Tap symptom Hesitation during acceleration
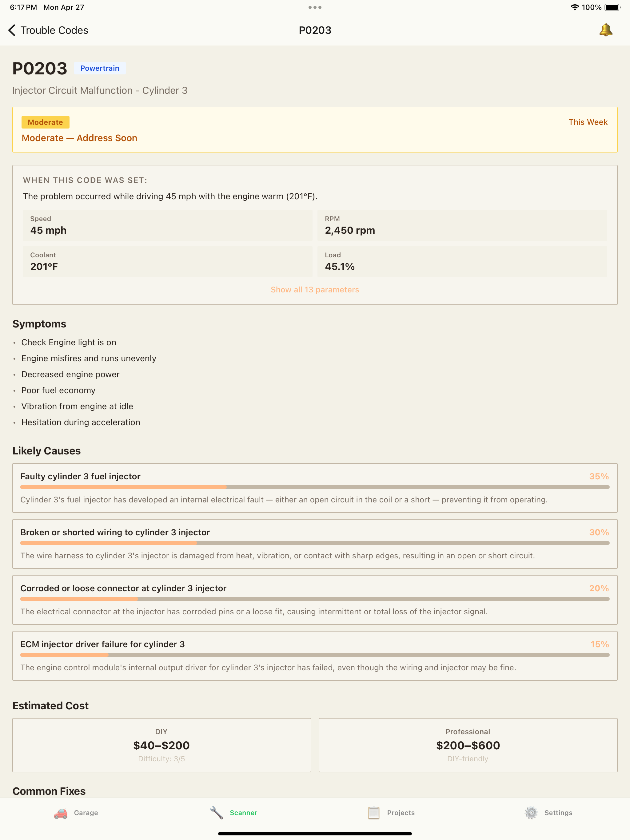This screenshot has height=840, width=630. pos(81,422)
